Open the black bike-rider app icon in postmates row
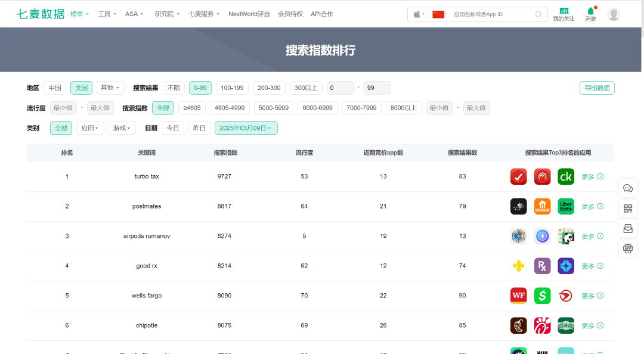Image resolution: width=644 pixels, height=354 pixels. [518, 206]
